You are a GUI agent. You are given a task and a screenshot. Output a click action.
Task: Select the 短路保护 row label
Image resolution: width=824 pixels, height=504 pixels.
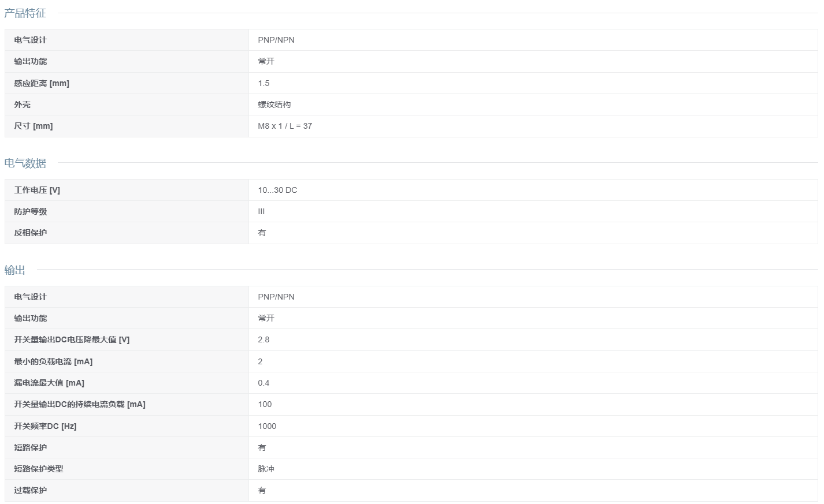point(31,447)
